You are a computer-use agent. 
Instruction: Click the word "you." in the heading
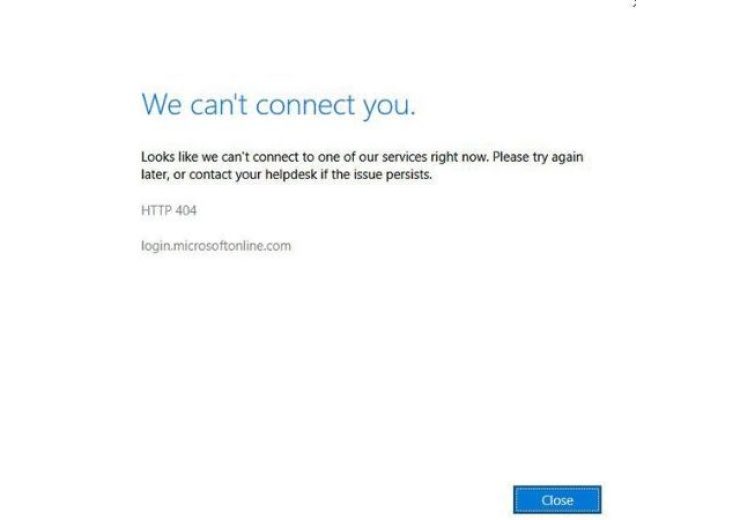[x=389, y=108]
